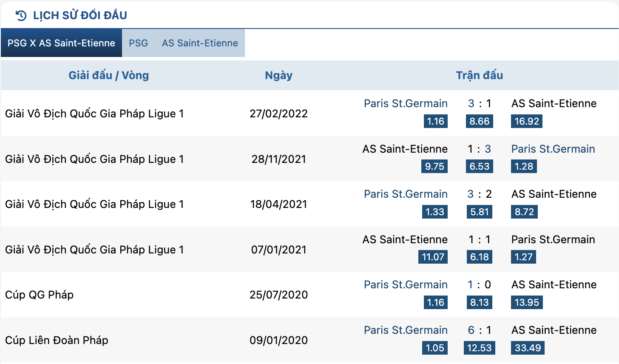Click the 13.95 odds box
Viewport: 619px width, 364px height.
point(527,302)
